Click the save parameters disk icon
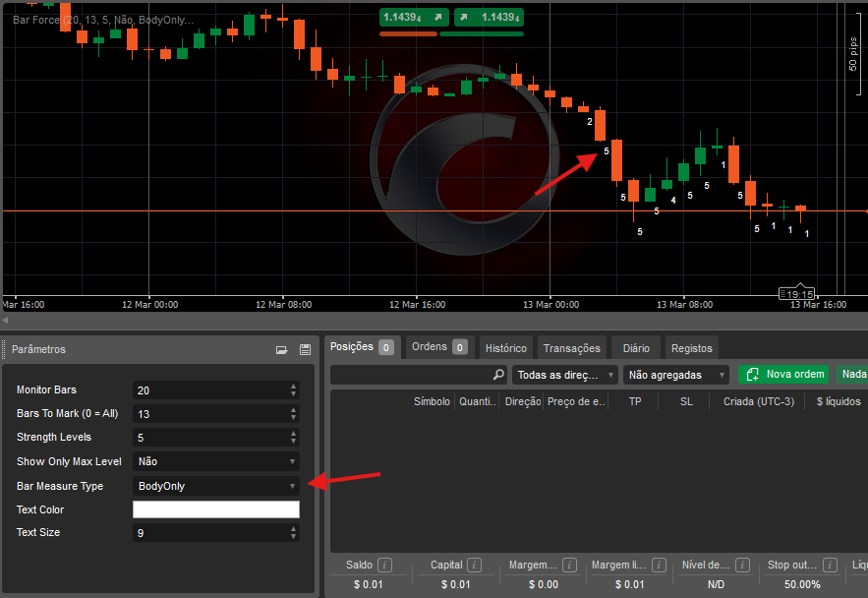 pos(304,349)
